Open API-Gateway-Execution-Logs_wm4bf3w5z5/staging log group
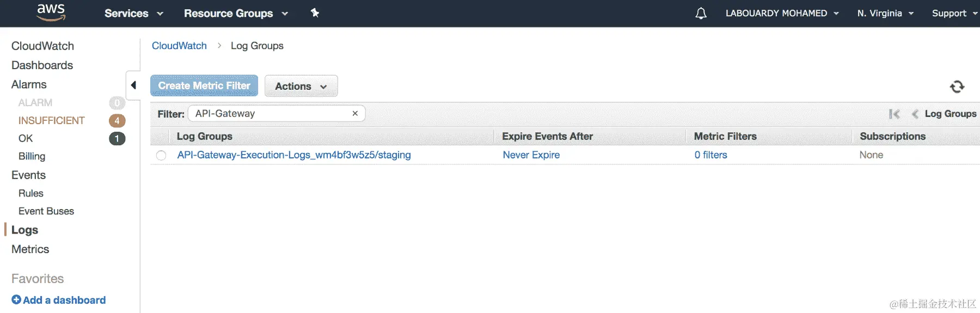Image resolution: width=980 pixels, height=313 pixels. [x=294, y=155]
